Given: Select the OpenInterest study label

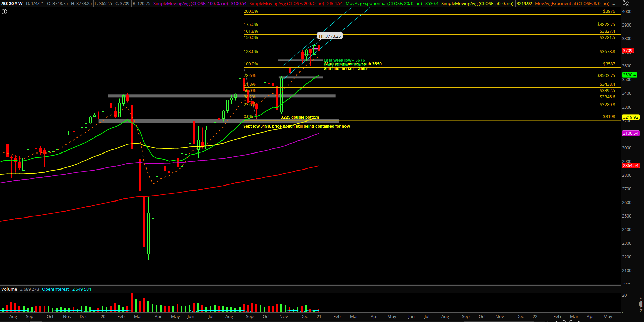Looking at the screenshot, I should pyautogui.click(x=56, y=289).
